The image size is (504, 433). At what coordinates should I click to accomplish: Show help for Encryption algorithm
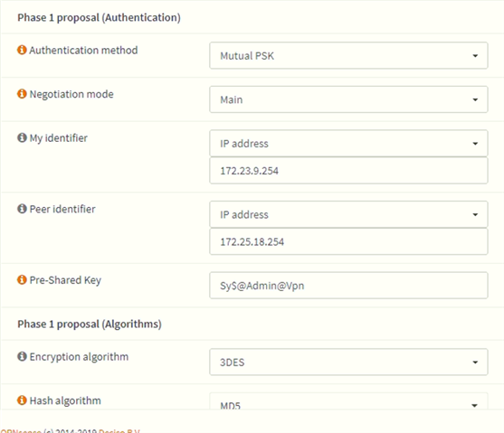[x=22, y=356]
